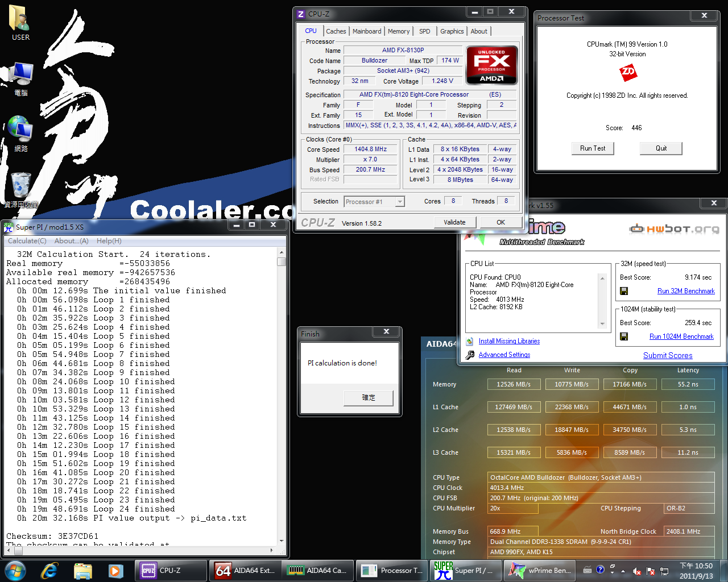Click Run Test in Processor Test

point(593,148)
